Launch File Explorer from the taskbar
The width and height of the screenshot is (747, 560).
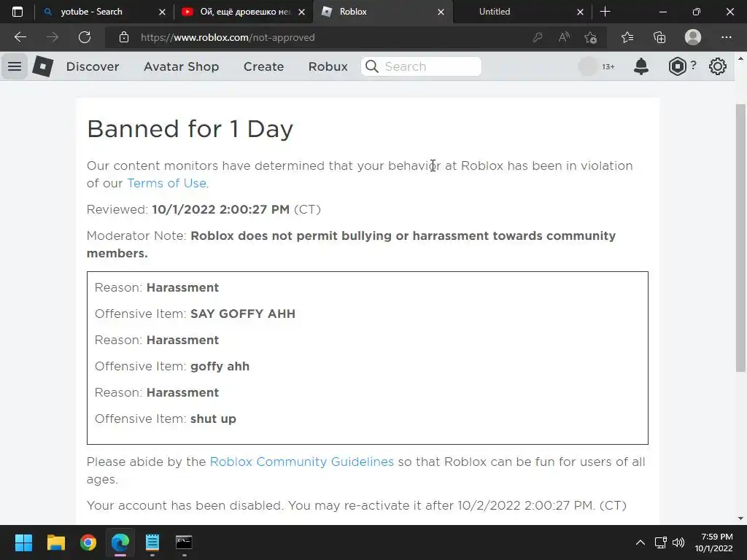tap(55, 542)
